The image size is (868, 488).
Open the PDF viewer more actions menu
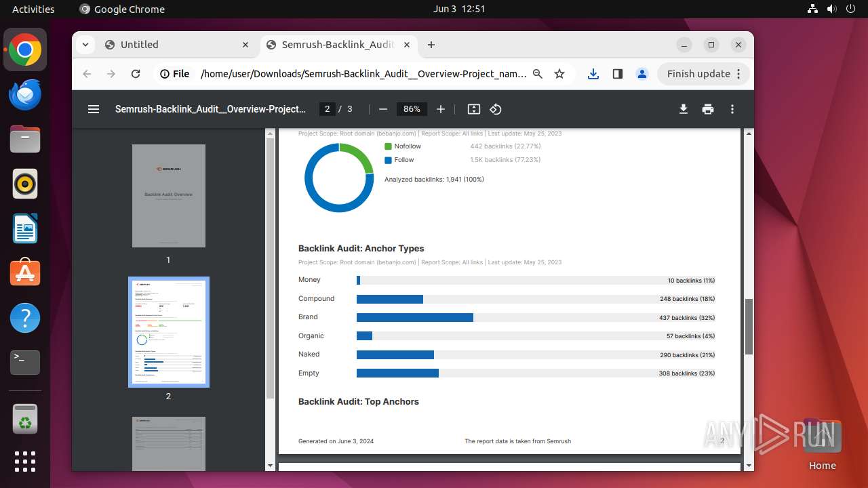tap(732, 109)
